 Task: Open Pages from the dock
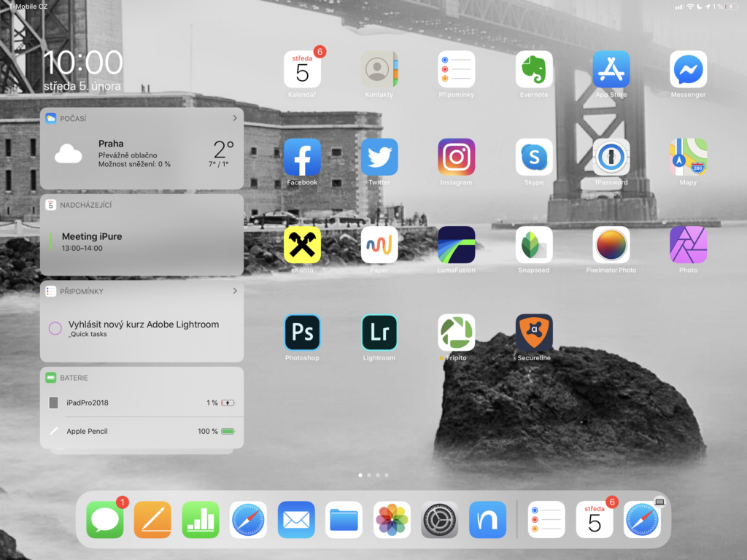(152, 519)
